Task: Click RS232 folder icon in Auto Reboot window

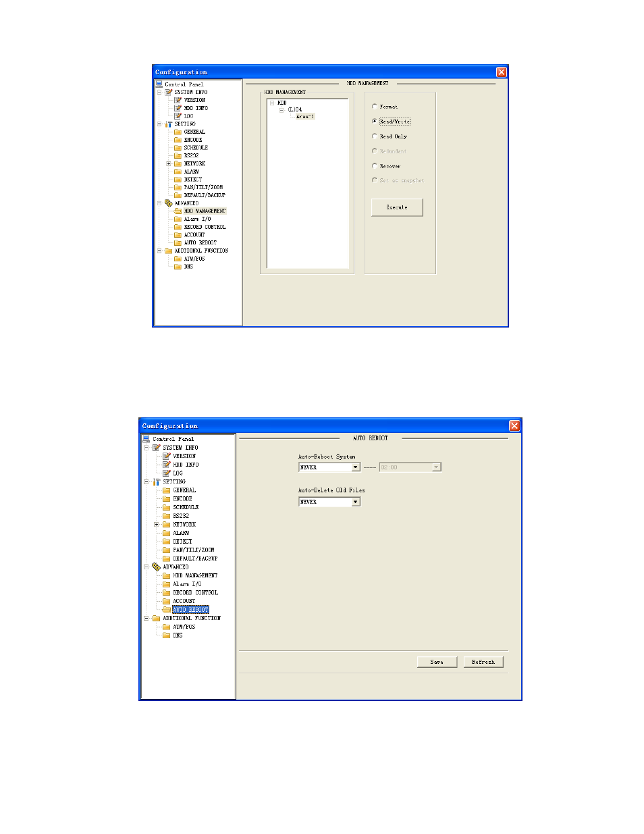Action: click(167, 516)
